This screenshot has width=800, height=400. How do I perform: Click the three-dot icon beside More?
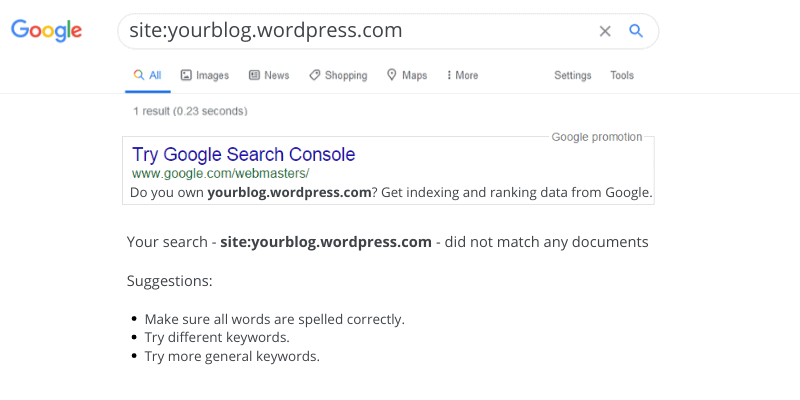(x=449, y=75)
